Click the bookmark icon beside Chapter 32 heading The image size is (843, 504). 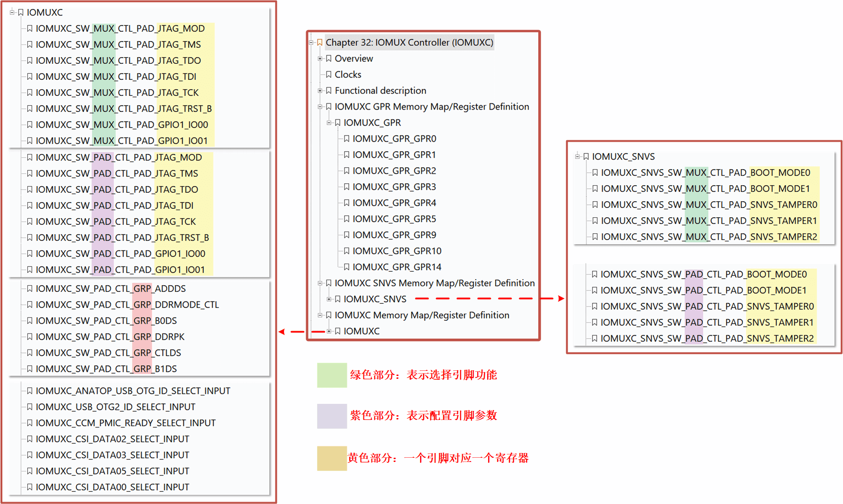coord(320,43)
